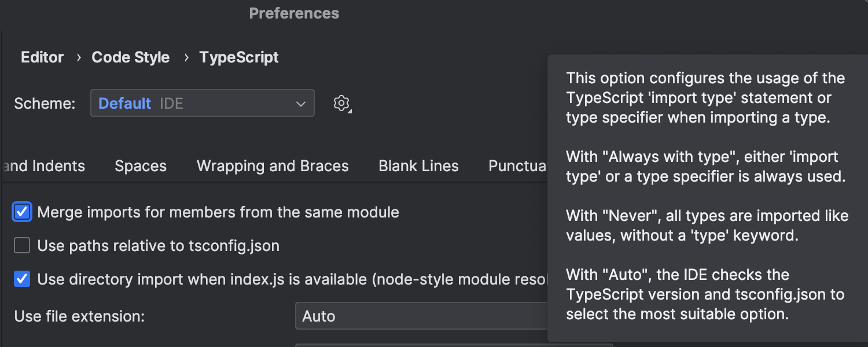Disable Merge imports for members from same module
The width and height of the screenshot is (868, 347).
point(21,212)
